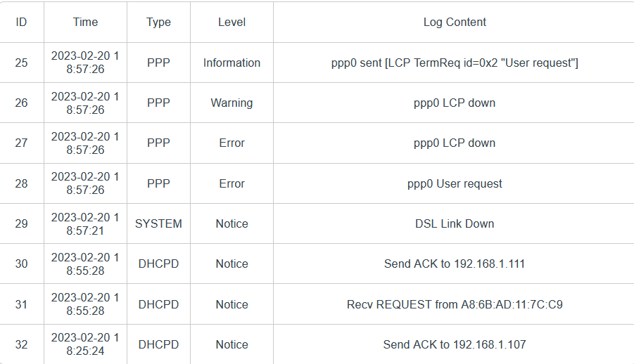Click log entry ID 32

(x=21, y=344)
